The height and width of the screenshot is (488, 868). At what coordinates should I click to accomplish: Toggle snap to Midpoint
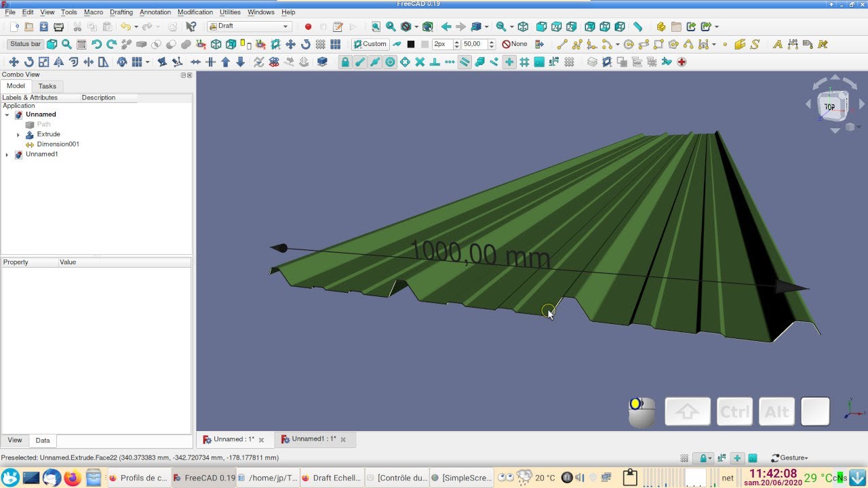coord(375,62)
